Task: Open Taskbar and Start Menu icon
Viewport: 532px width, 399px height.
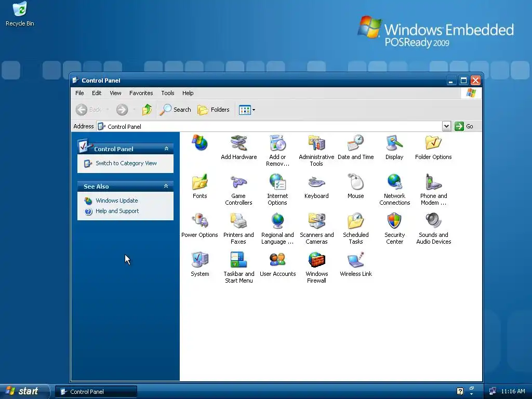Action: tap(238, 260)
